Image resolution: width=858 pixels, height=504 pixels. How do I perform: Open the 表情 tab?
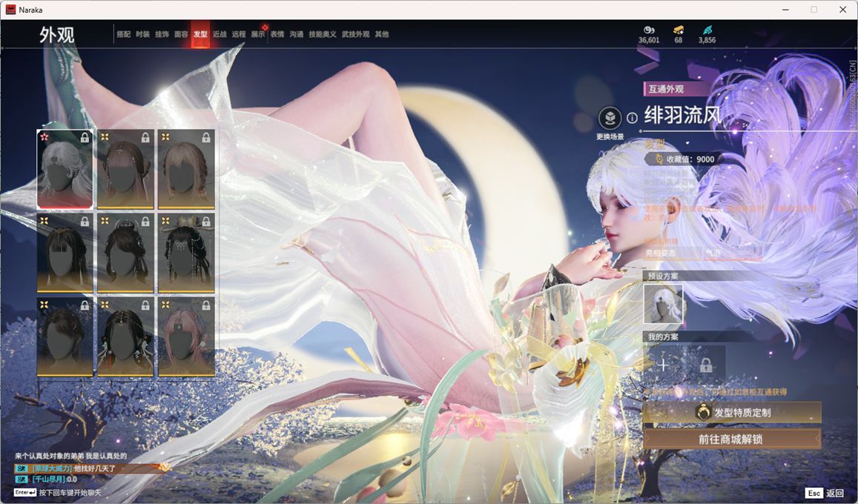[x=277, y=34]
